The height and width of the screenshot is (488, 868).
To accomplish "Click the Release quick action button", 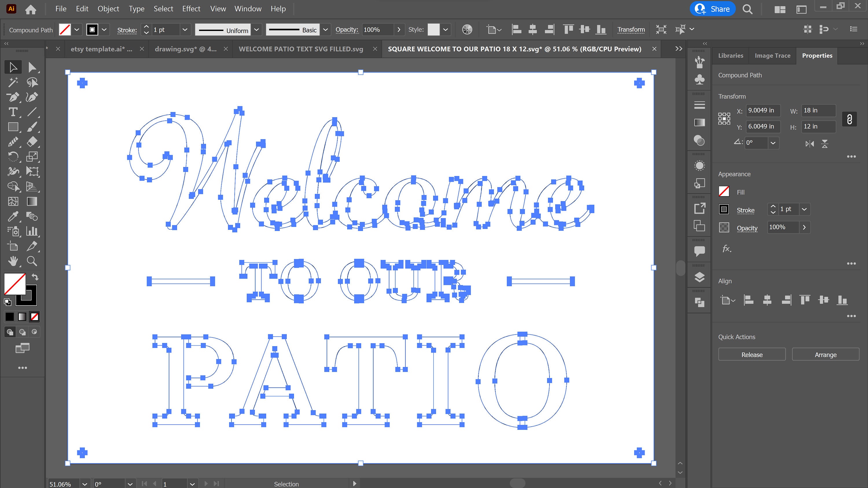I will coord(752,354).
